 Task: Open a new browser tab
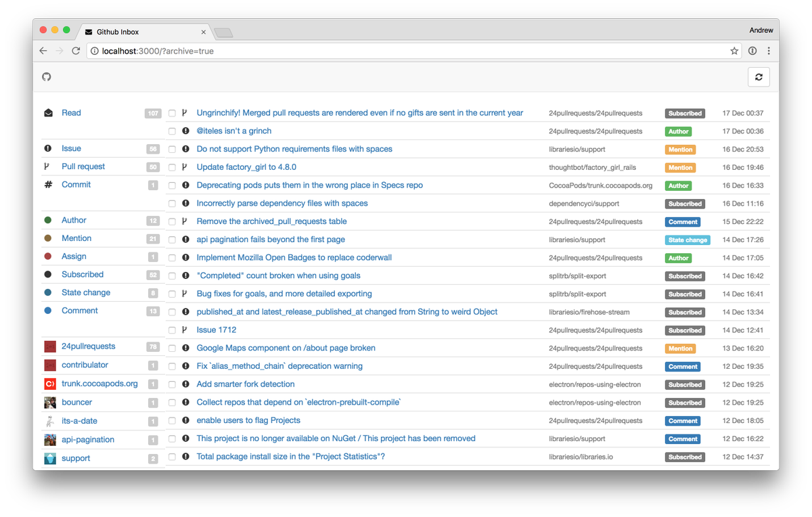pyautogui.click(x=223, y=32)
